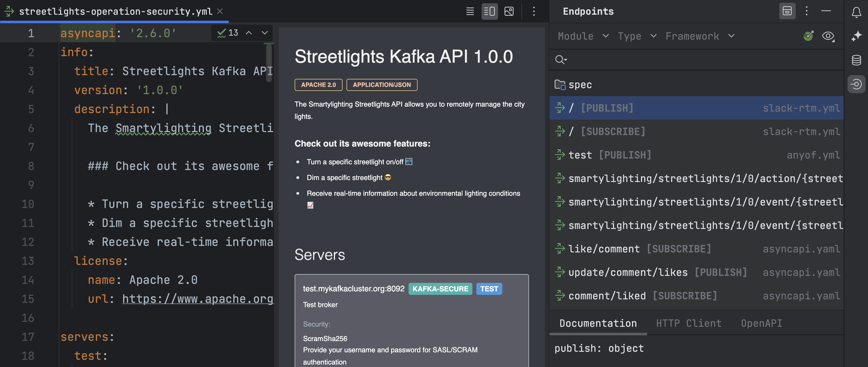Switch to the HTTP Client tab
Image resolution: width=868 pixels, height=367 pixels.
tap(689, 323)
